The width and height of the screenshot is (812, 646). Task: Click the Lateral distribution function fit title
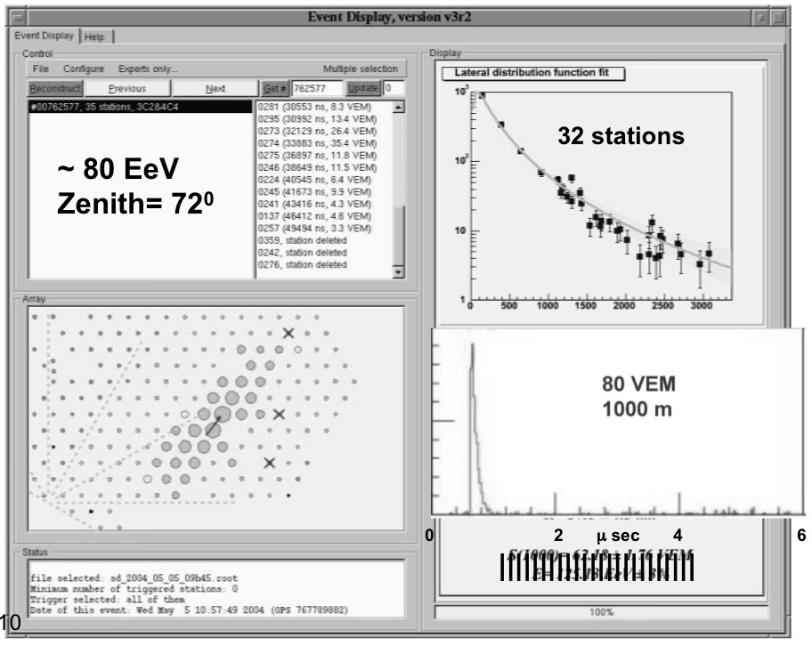[x=532, y=73]
